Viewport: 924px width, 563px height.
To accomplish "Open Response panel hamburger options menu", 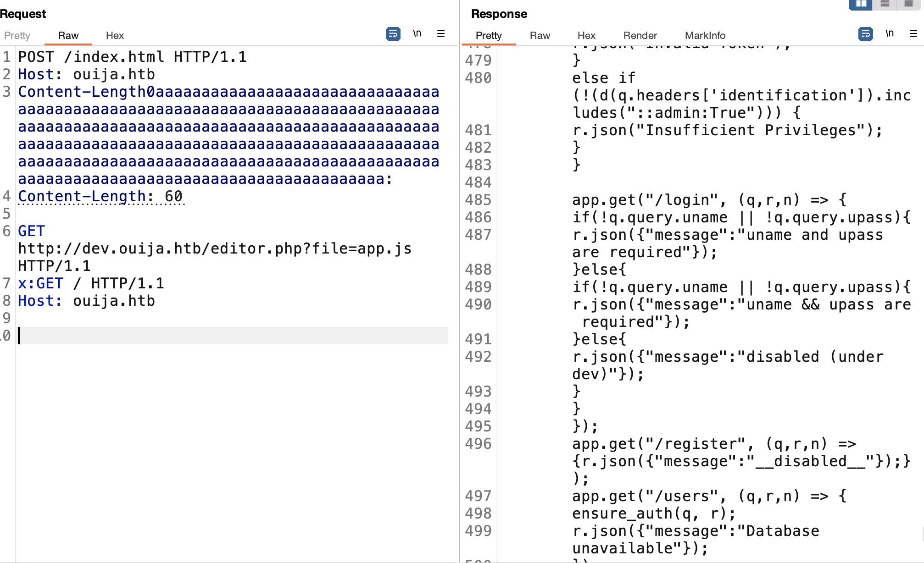I will pos(913,33).
